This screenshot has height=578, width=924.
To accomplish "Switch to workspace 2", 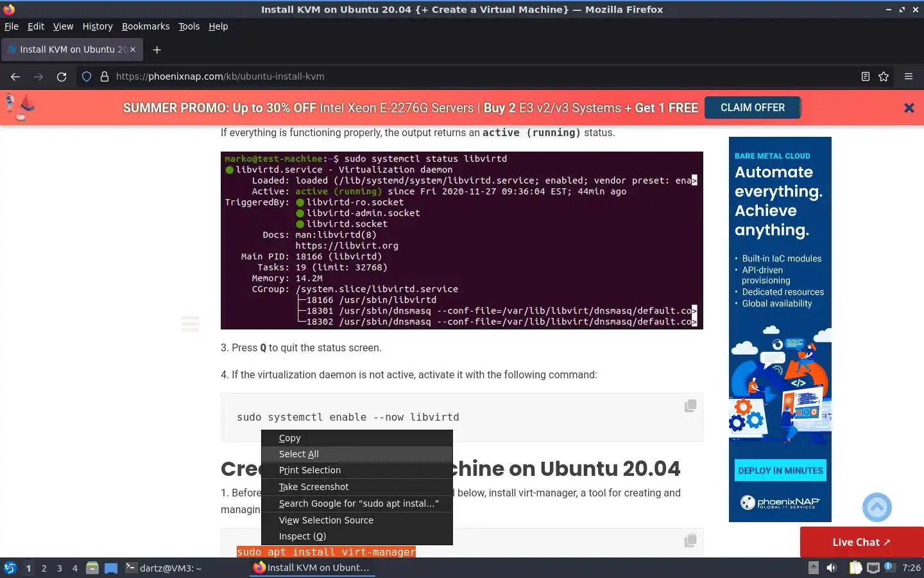I will click(44, 568).
